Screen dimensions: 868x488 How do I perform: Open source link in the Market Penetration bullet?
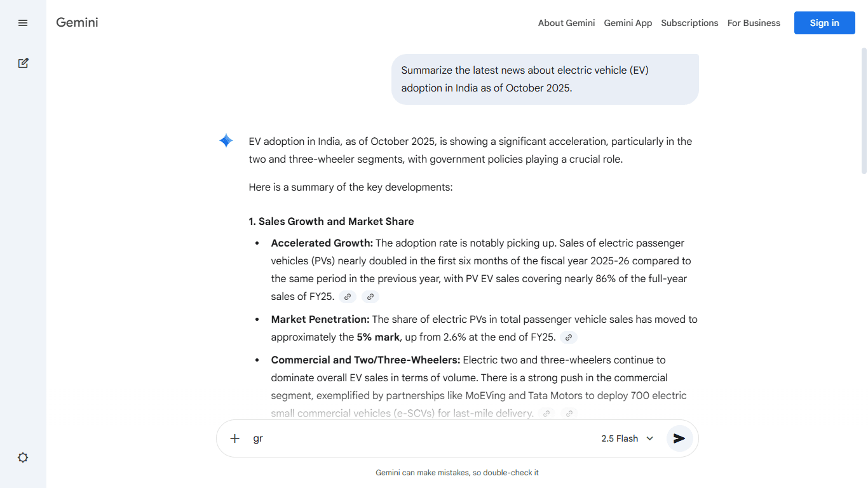[x=569, y=337]
